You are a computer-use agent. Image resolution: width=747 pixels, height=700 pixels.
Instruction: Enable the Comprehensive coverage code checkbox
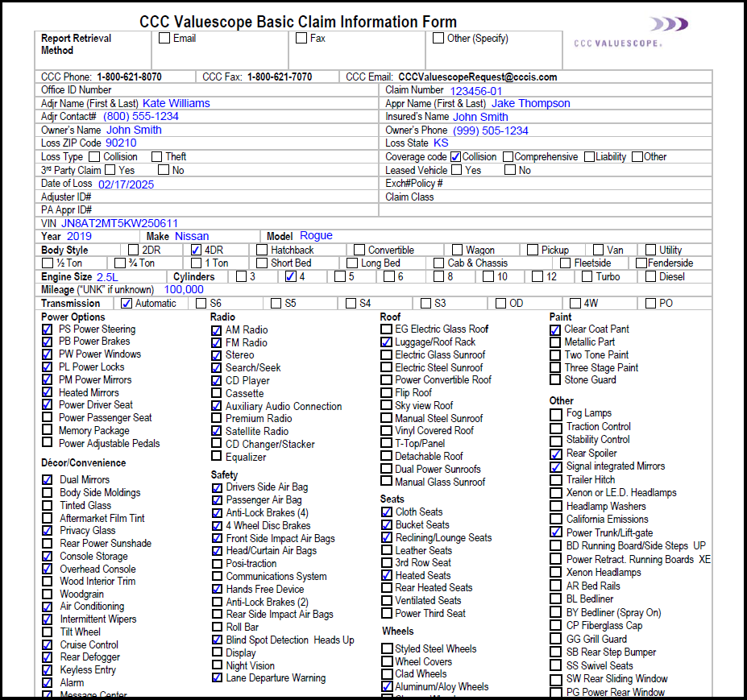pyautogui.click(x=508, y=157)
